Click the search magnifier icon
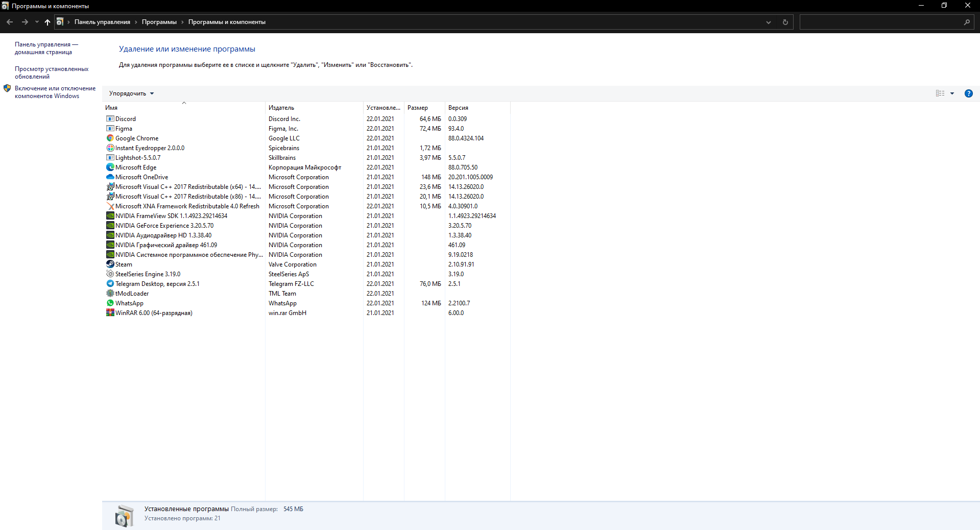This screenshot has height=530, width=980. tap(967, 22)
